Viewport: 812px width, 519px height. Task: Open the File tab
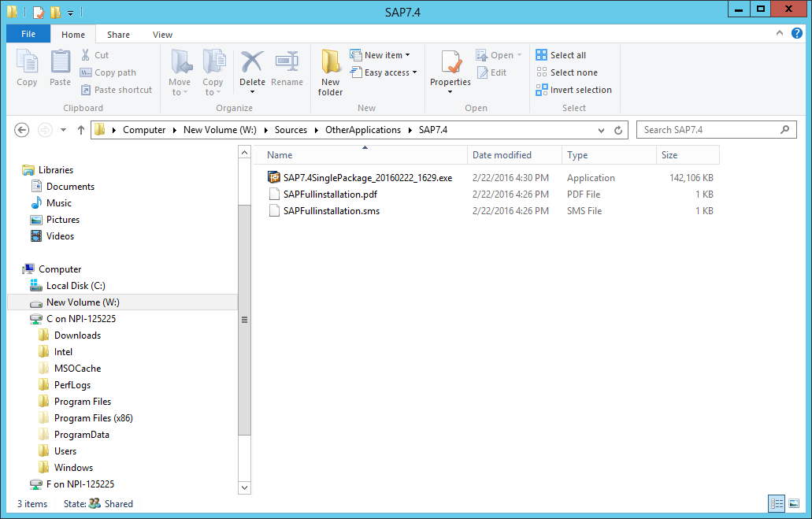click(x=28, y=34)
